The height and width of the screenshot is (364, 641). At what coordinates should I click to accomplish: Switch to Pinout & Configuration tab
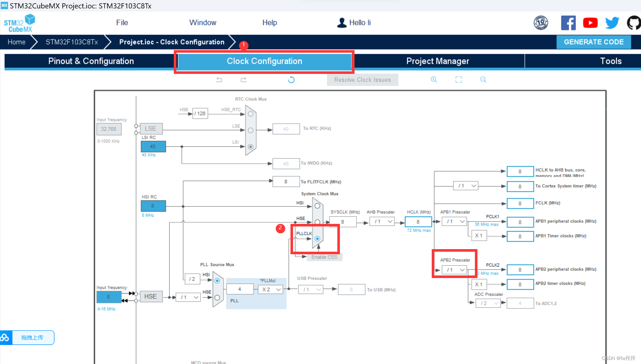tap(91, 61)
